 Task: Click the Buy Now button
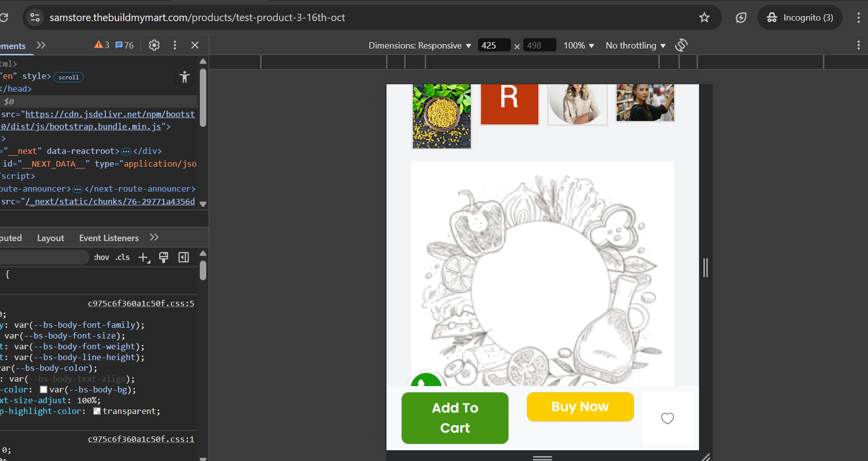[x=580, y=407]
